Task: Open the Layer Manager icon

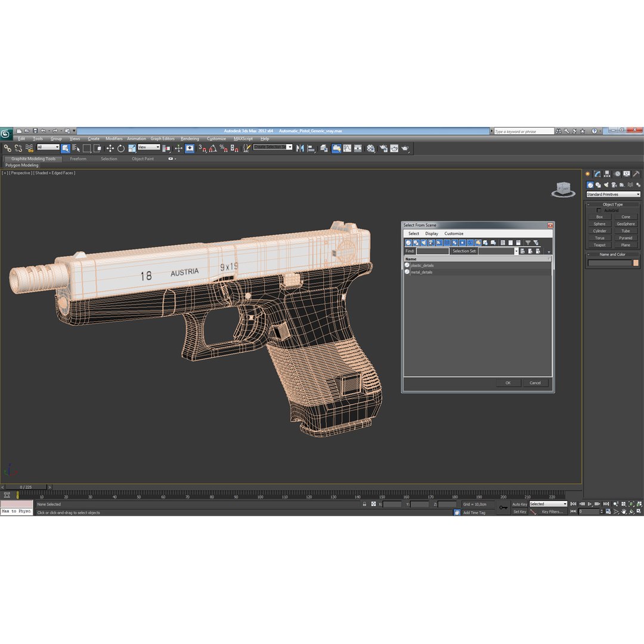Action: 324,148
